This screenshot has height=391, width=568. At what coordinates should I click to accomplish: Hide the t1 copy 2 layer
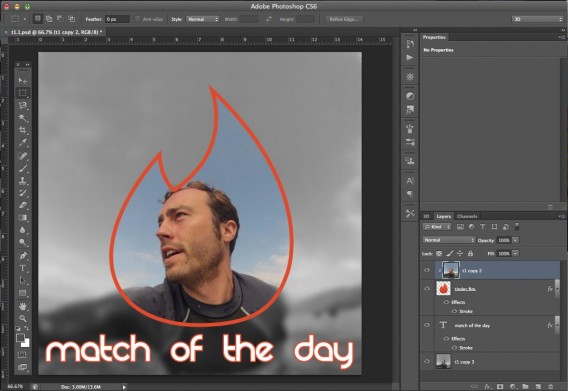[427, 270]
